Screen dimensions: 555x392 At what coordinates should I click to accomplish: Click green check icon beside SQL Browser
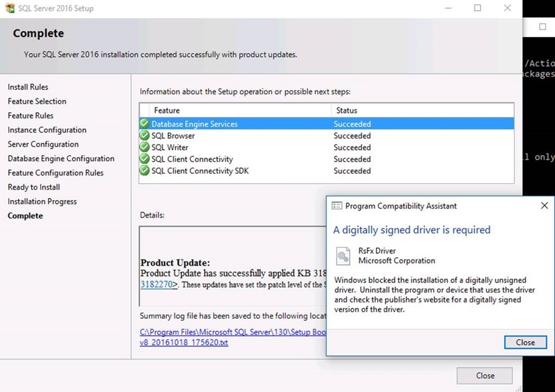click(x=144, y=135)
